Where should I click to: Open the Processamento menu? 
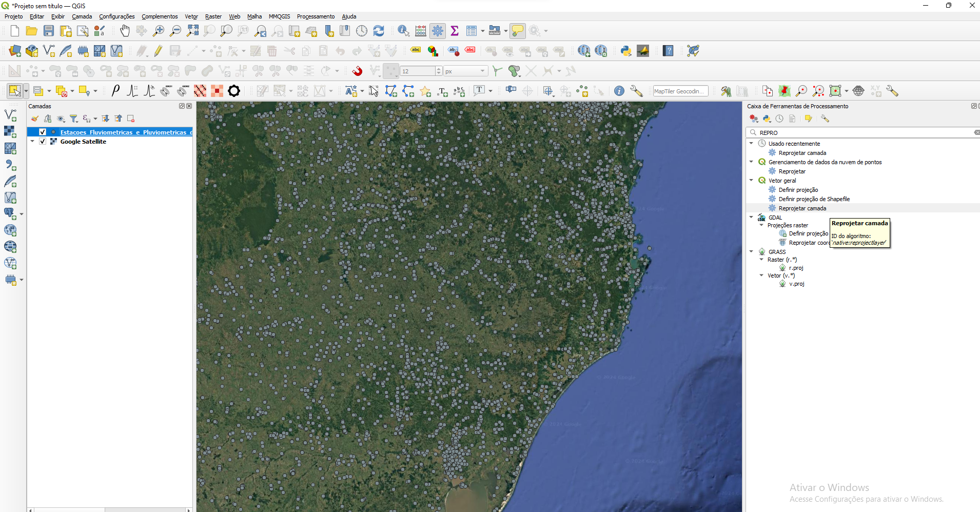(316, 16)
